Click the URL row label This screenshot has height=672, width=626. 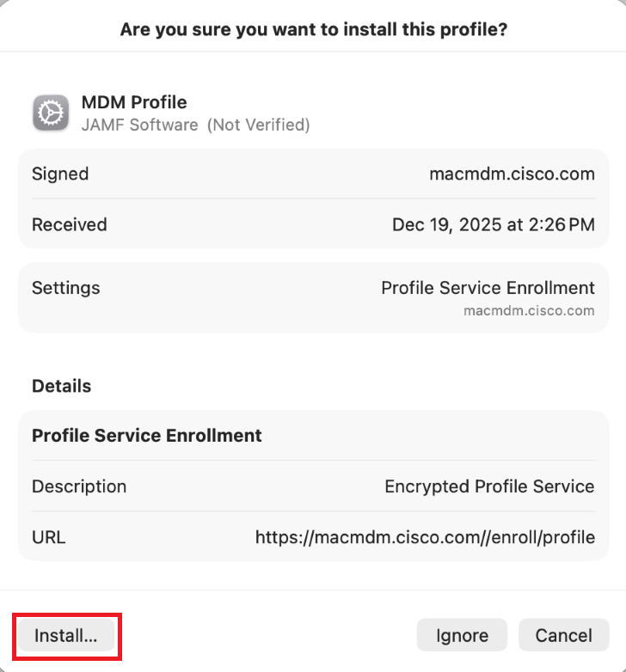(49, 538)
